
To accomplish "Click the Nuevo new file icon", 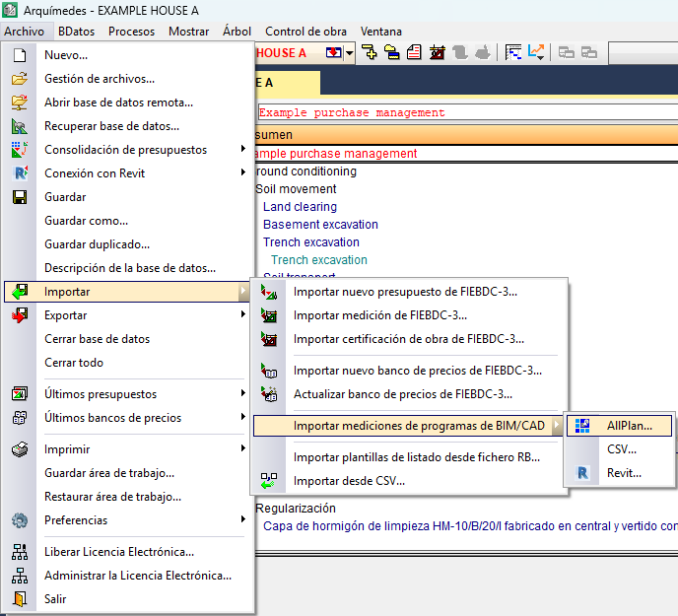I will [19, 55].
